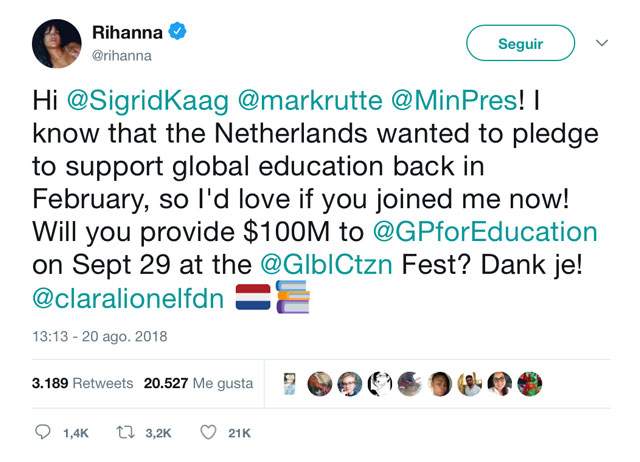View the 20.527 Me gusta list
640x462 pixels.
point(198,383)
